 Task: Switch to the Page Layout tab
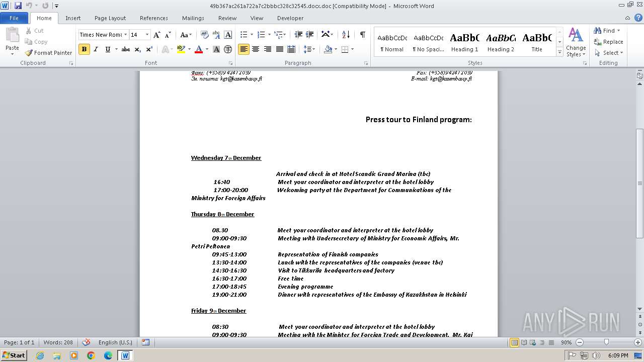(x=110, y=18)
